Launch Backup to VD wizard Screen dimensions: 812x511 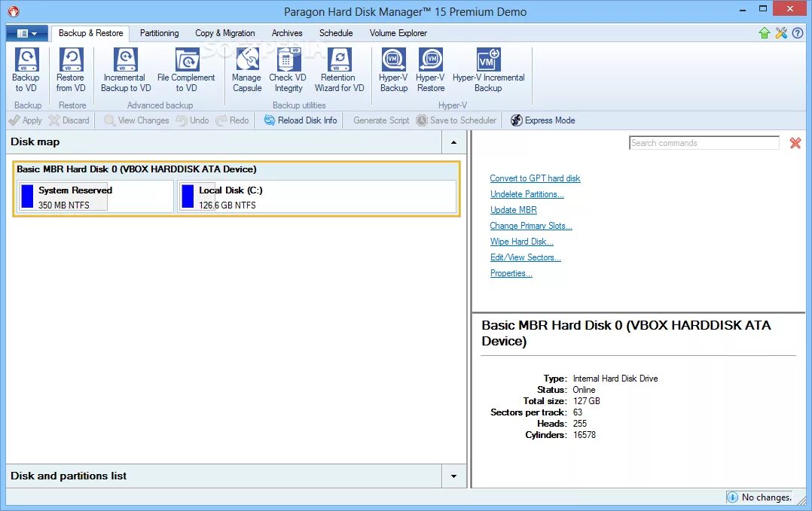pos(26,70)
